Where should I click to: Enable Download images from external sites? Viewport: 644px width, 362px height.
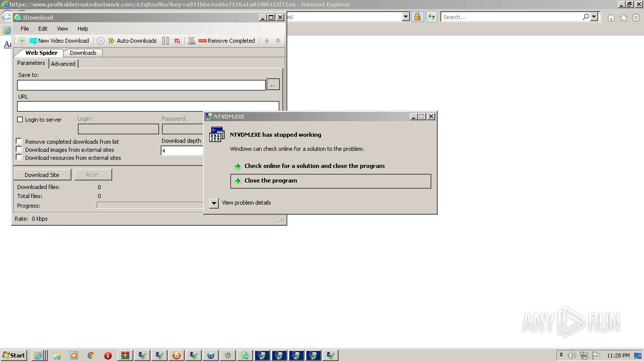(x=19, y=149)
